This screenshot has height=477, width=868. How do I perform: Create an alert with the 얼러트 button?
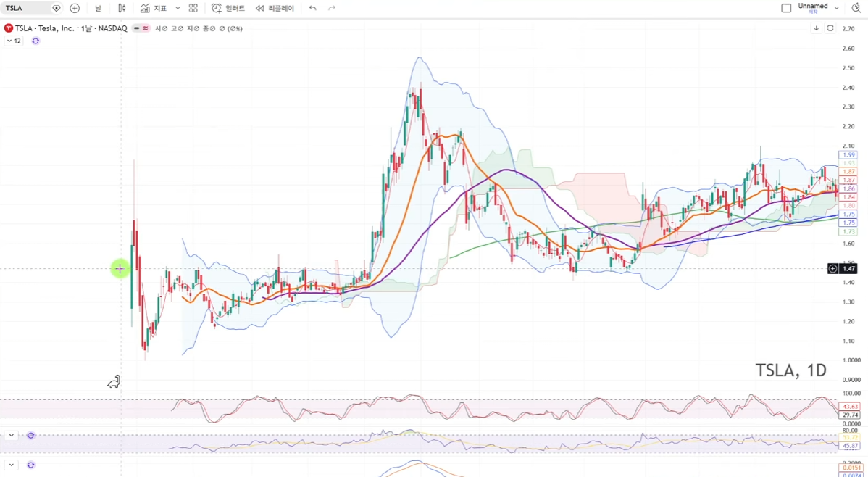click(x=228, y=8)
